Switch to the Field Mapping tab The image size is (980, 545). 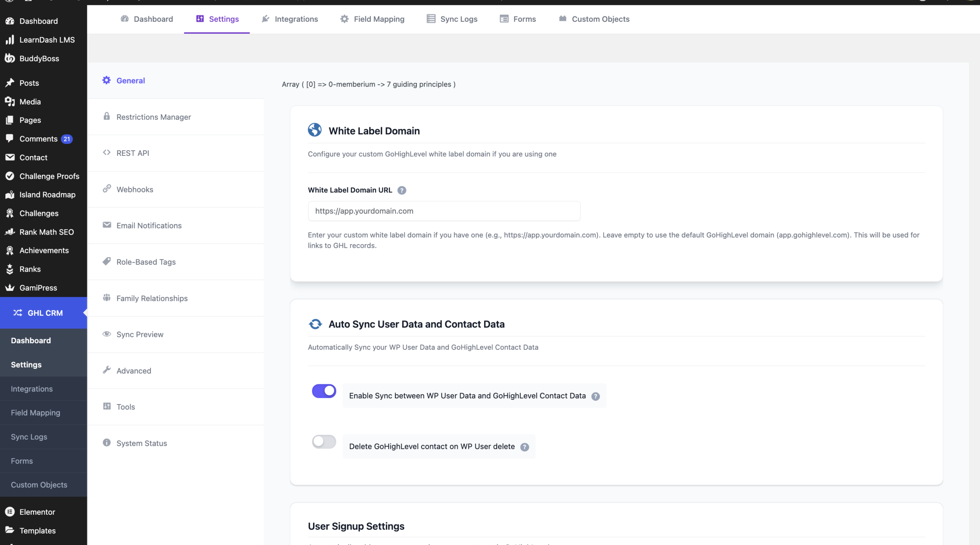click(x=372, y=19)
